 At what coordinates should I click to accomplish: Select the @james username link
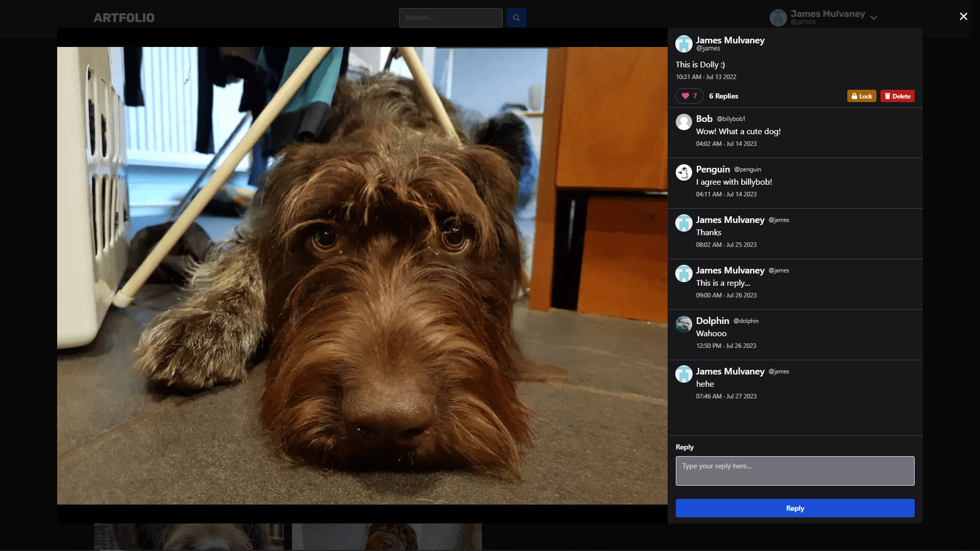707,48
